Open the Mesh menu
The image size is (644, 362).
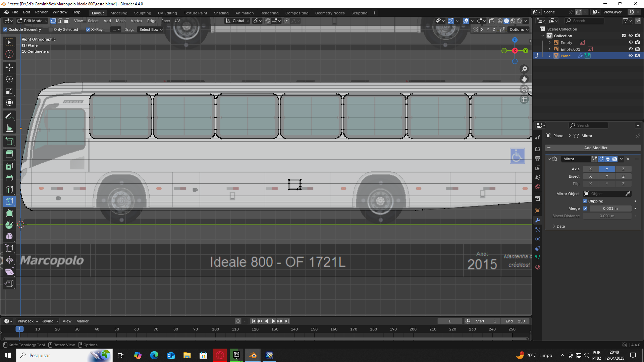point(121,21)
